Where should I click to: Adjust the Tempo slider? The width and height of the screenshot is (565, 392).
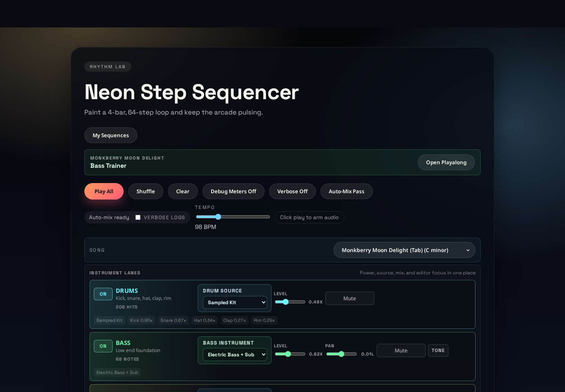[233, 217]
